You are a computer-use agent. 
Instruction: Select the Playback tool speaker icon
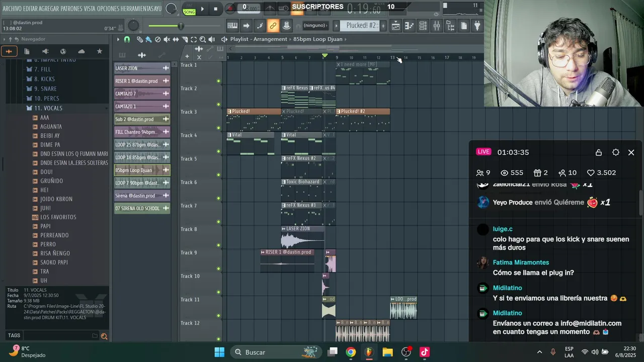coord(212,39)
